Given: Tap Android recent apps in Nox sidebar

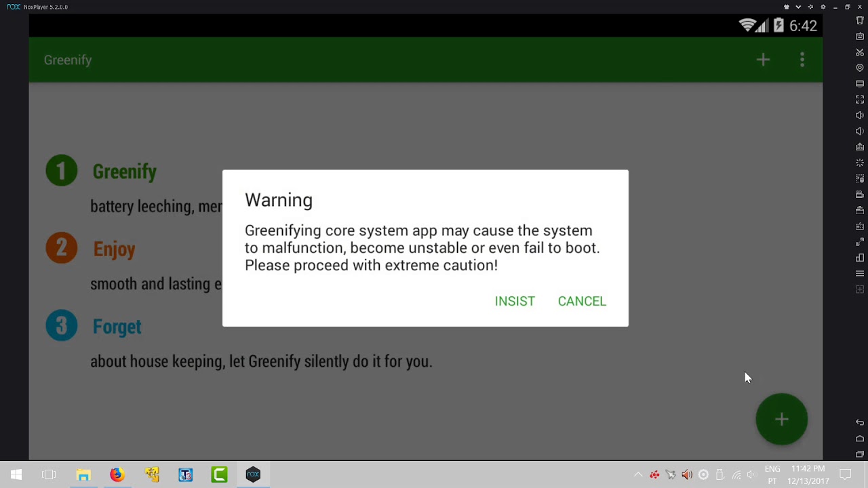Looking at the screenshot, I should 860,454.
